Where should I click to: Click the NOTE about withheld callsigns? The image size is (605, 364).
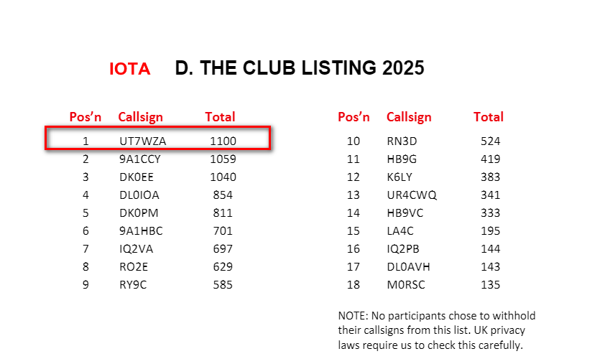click(437, 330)
